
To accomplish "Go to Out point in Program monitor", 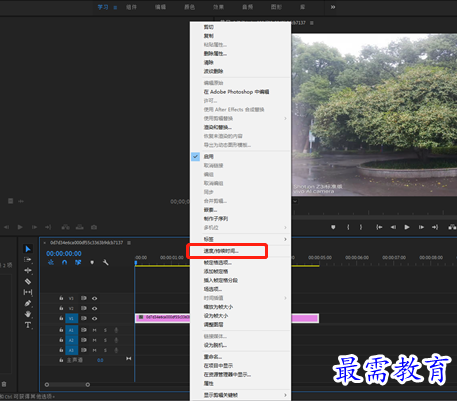I will pyautogui.click(x=435, y=227).
